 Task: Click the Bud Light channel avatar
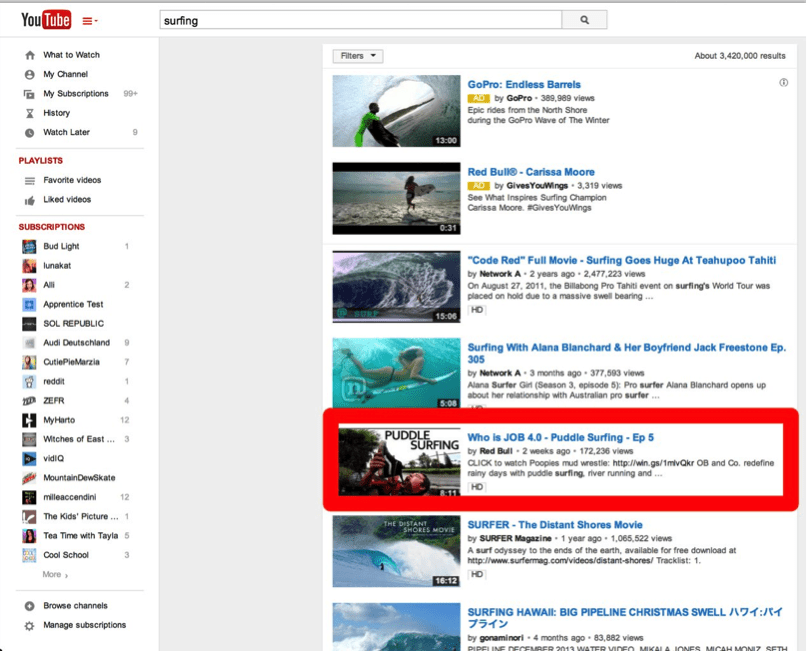(29, 246)
